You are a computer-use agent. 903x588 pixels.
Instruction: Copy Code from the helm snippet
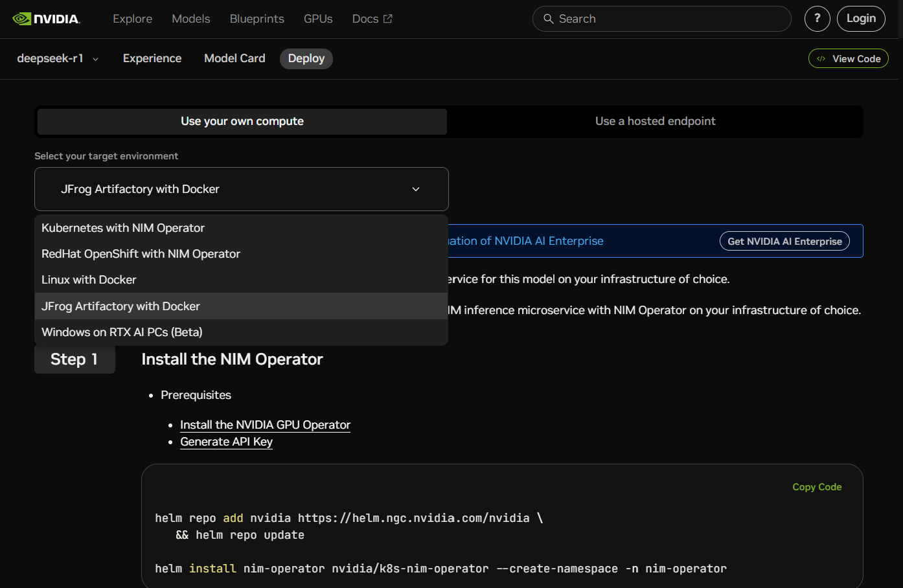pyautogui.click(x=817, y=487)
